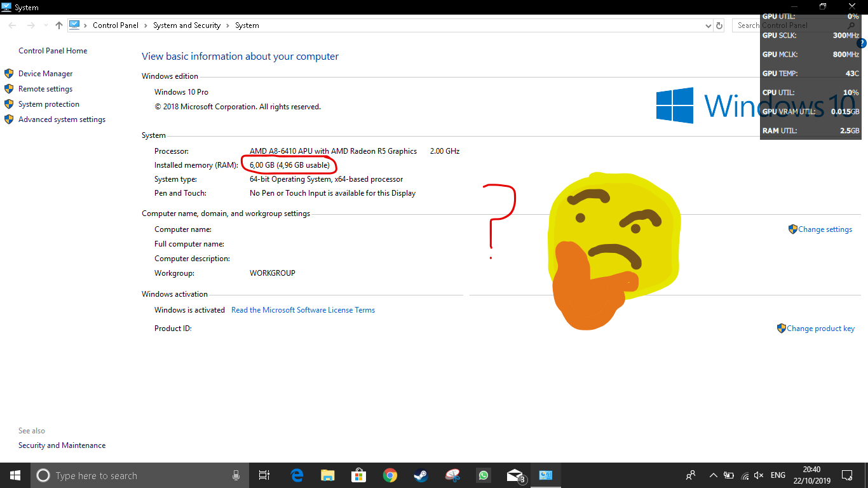Open Advanced system settings

tap(62, 119)
